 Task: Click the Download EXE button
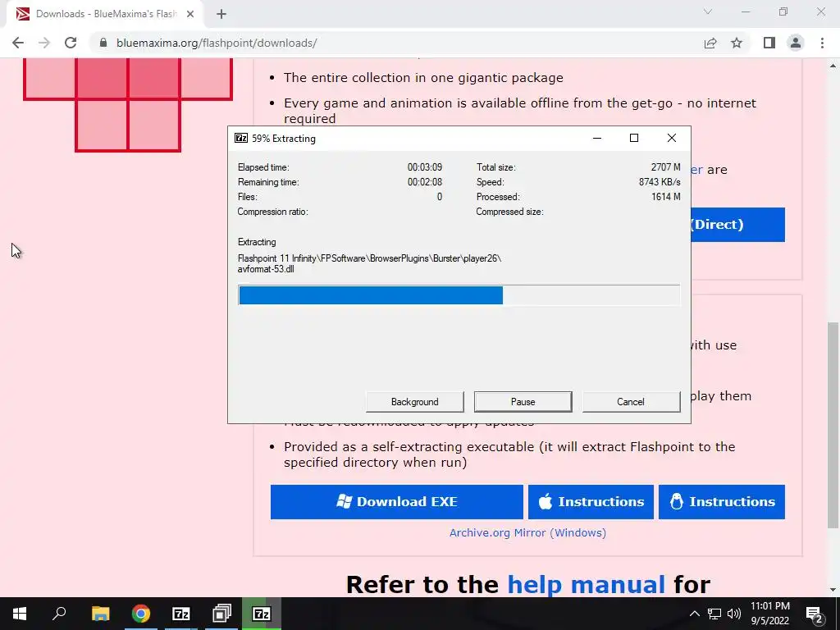[x=396, y=502]
